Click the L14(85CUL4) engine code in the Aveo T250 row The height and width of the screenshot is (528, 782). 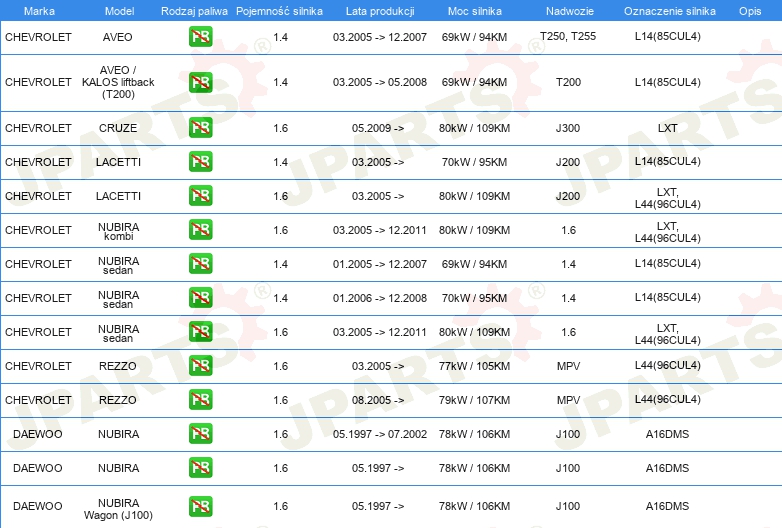[x=667, y=36]
